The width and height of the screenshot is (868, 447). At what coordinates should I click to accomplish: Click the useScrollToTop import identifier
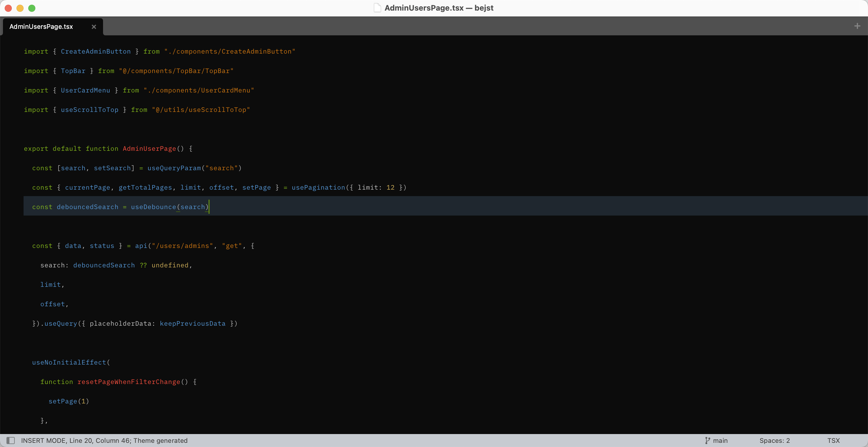click(90, 110)
